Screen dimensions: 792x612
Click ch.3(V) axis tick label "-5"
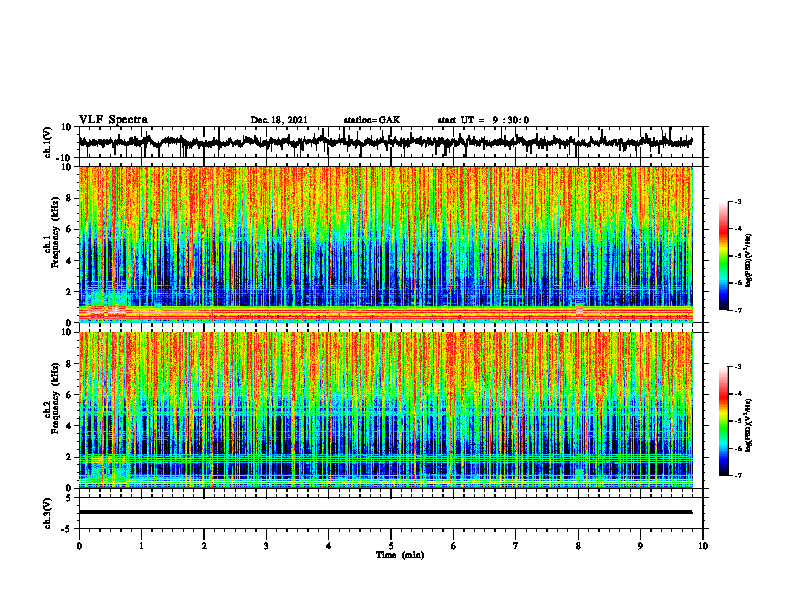coord(67,529)
